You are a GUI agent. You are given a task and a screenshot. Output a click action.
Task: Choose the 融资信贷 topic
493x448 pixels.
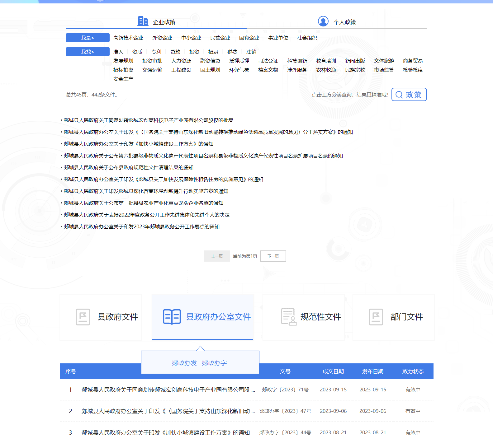(x=210, y=61)
